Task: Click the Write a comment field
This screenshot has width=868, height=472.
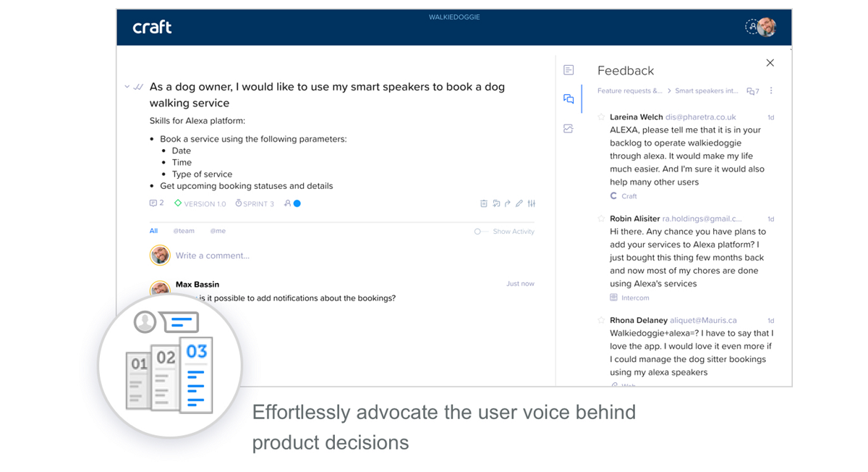Action: 212,256
